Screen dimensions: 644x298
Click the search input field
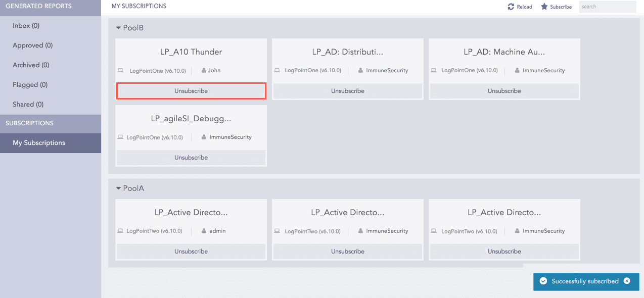(x=607, y=7)
